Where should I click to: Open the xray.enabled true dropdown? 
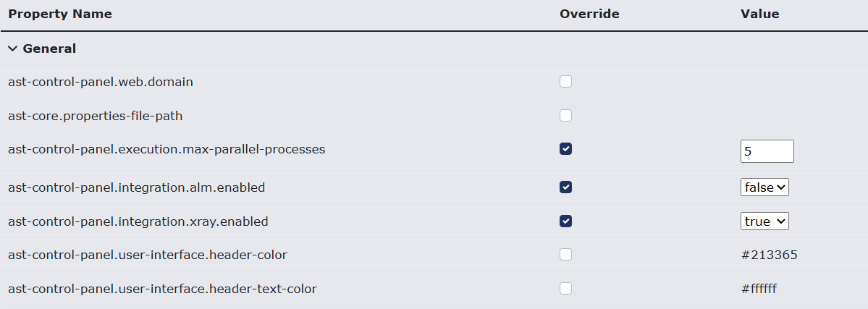pyautogui.click(x=764, y=221)
